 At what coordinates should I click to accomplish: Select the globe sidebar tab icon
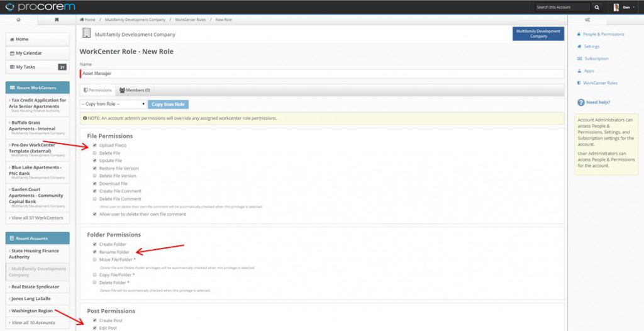tap(18, 20)
